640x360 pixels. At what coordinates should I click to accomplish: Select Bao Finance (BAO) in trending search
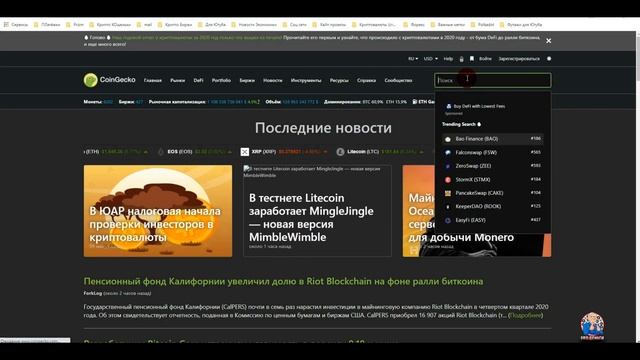(x=493, y=139)
